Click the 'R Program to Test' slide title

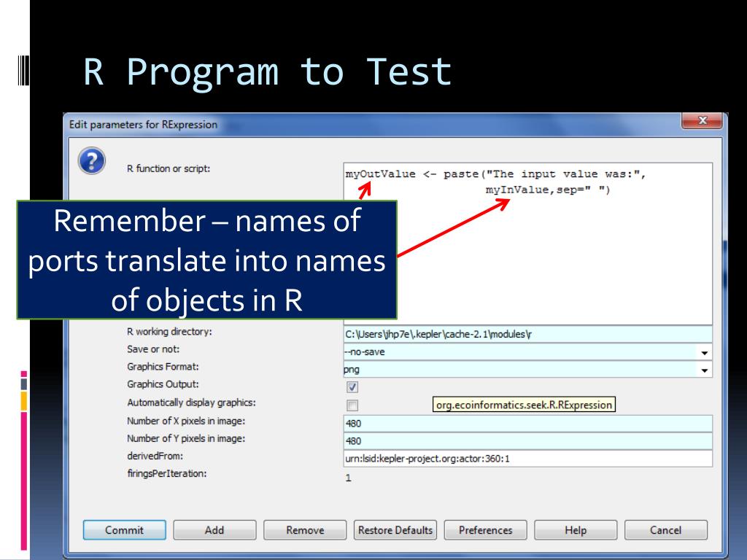(x=267, y=72)
